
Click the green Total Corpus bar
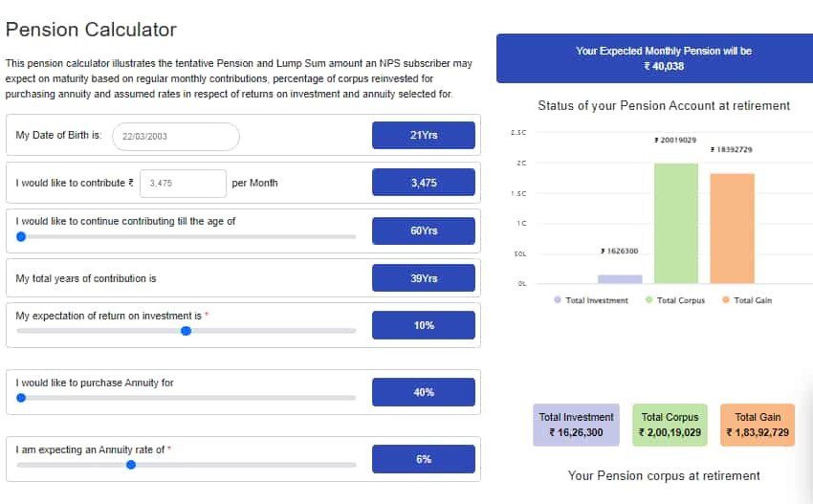point(675,223)
